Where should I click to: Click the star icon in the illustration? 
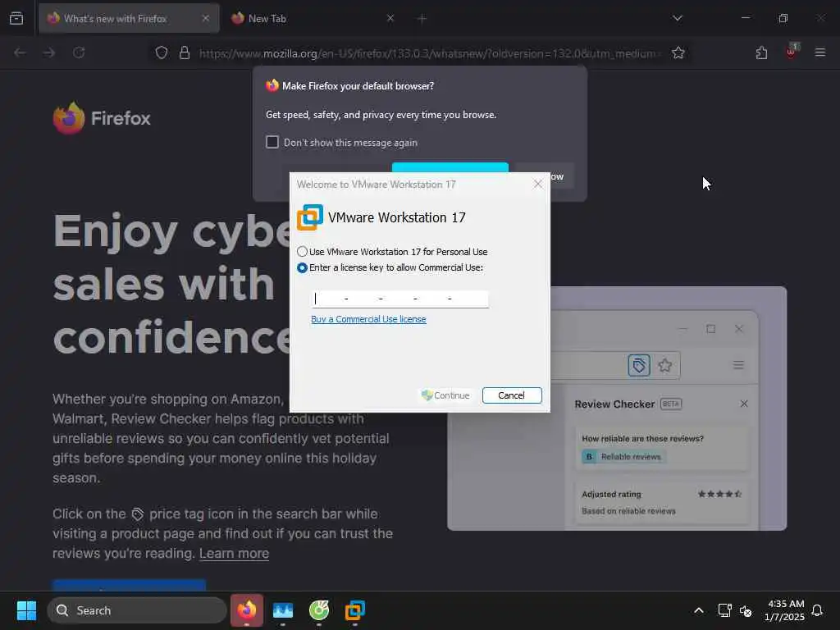(664, 365)
